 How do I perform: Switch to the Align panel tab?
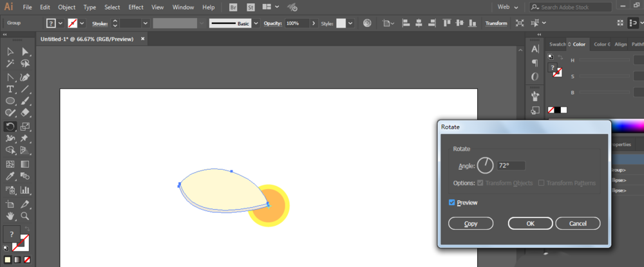click(x=621, y=44)
